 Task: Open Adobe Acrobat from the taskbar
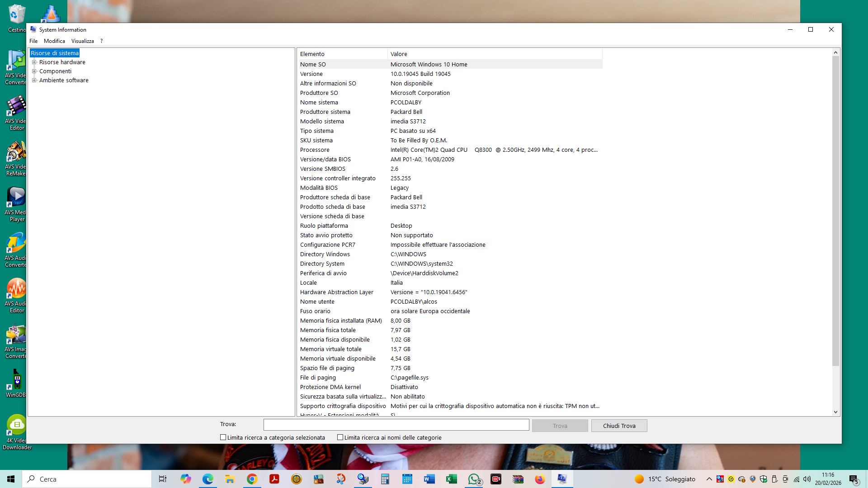pyautogui.click(x=274, y=479)
